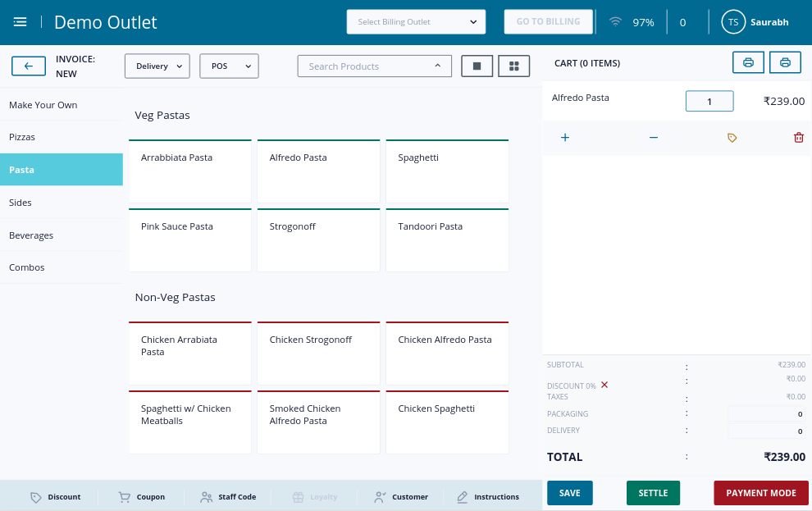Viewport: 812px width, 511px height.
Task: Select the Make Your Own category
Action: point(62,105)
